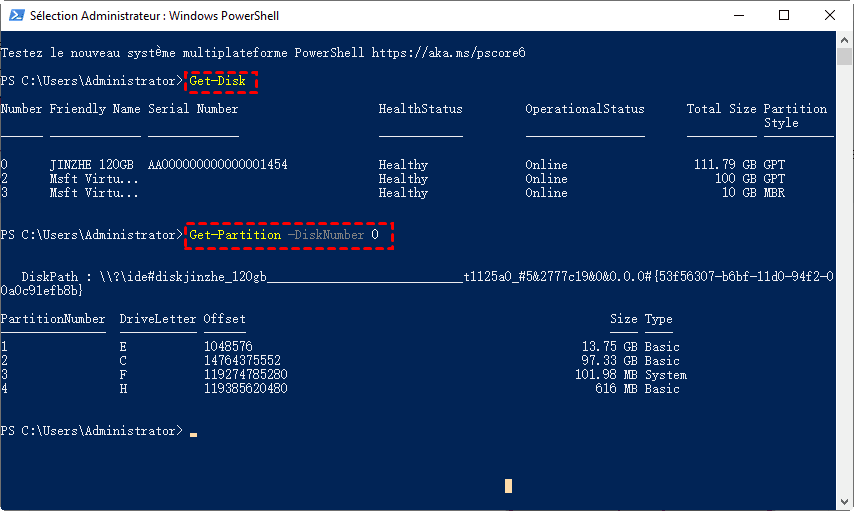
Task: Click the PowerShell icon in the title bar
Action: pos(15,16)
